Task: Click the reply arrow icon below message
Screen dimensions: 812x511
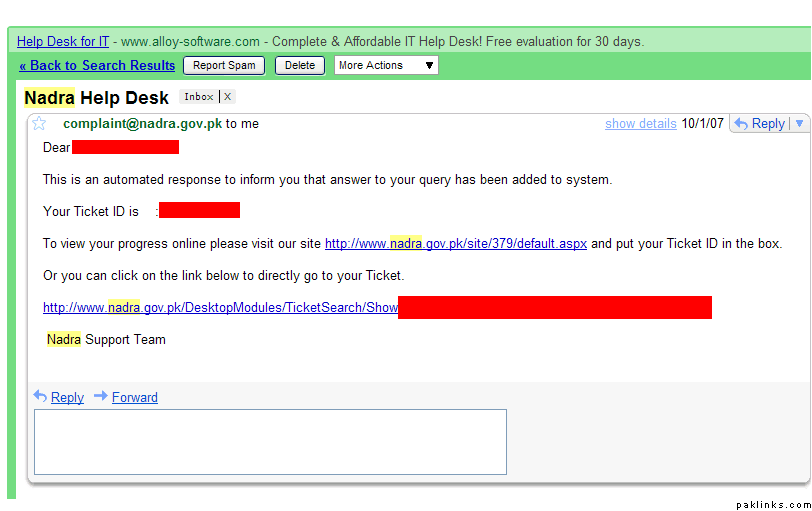Action: tap(40, 396)
